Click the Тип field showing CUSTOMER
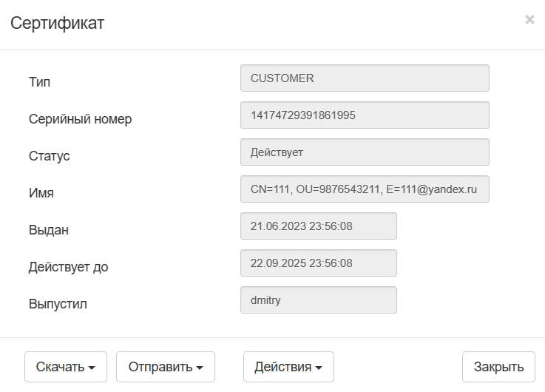Image resolution: width=545 pixels, height=392 pixels. [x=365, y=78]
